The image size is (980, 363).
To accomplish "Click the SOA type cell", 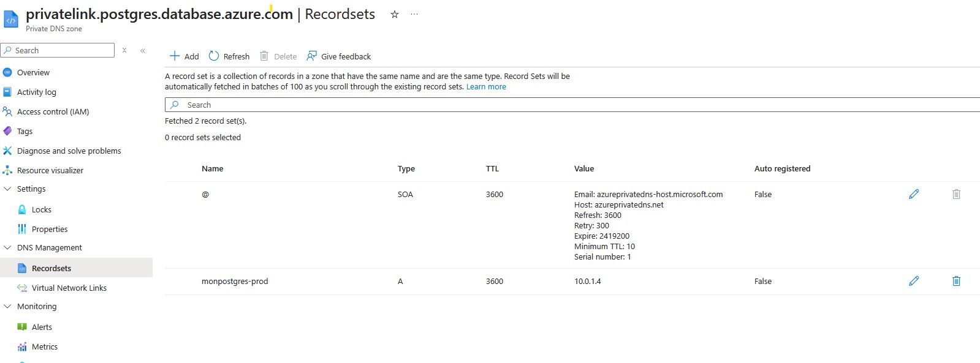I will click(405, 194).
